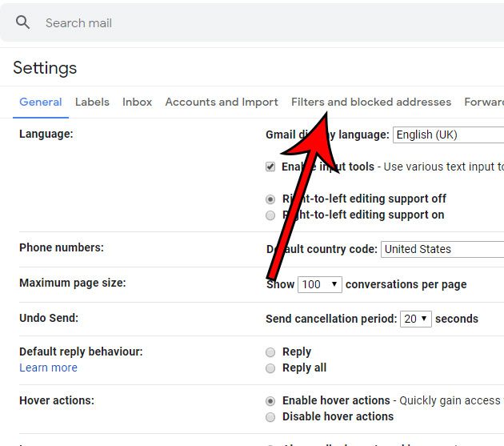This screenshot has width=504, height=446.
Task: Click Learn more link
Action: tap(48, 368)
